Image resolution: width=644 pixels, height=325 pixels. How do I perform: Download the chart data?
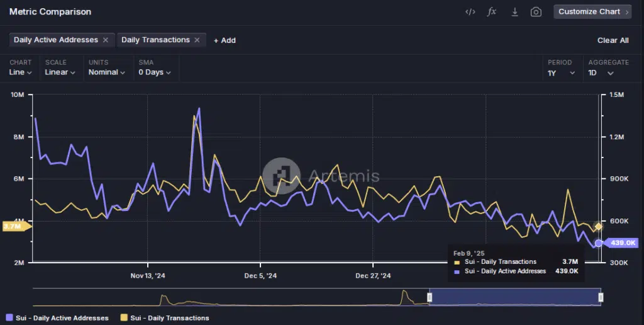[514, 12]
